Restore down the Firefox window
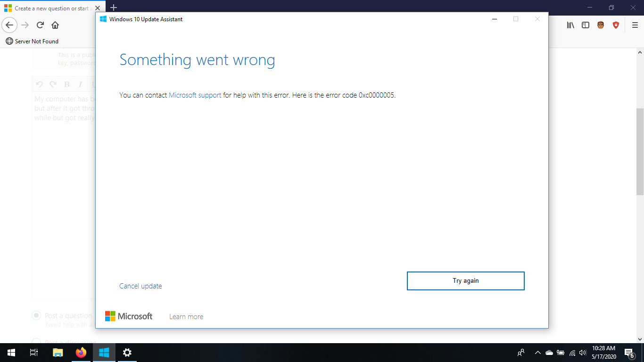Screen dimensions: 644x362 tap(611, 8)
